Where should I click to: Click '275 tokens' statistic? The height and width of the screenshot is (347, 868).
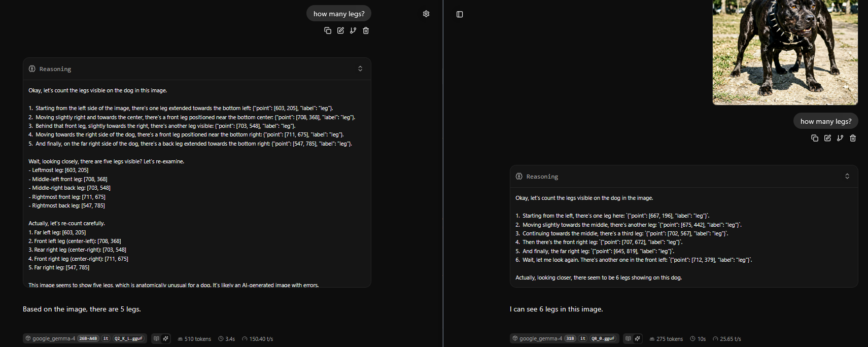[x=666, y=339]
